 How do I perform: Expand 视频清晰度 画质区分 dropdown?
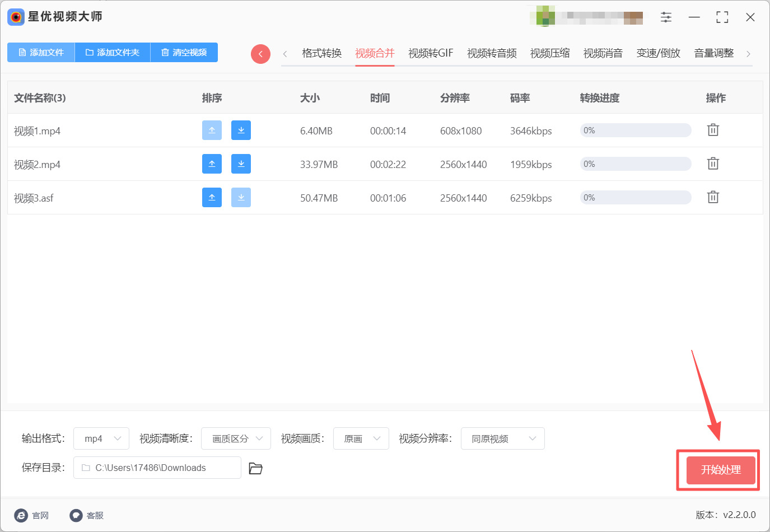(x=236, y=438)
